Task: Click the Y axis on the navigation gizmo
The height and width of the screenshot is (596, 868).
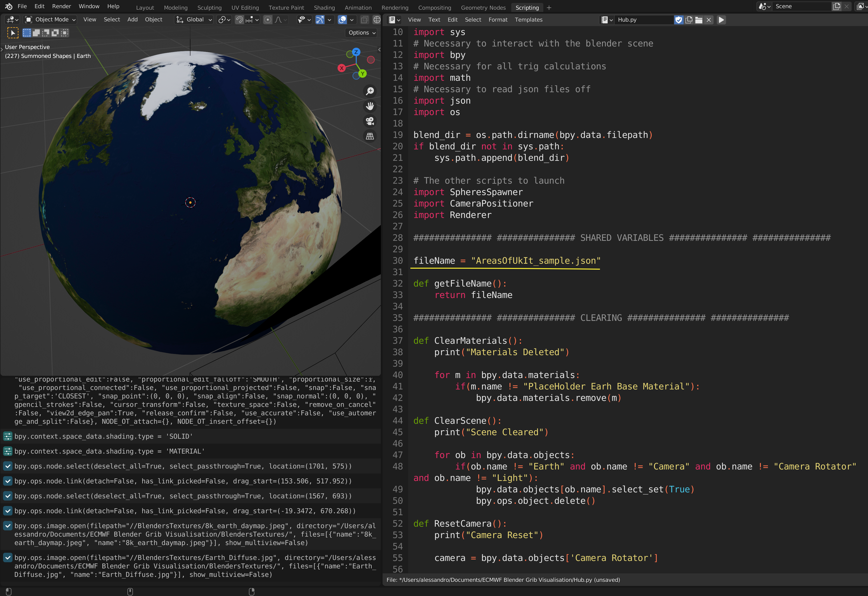Action: click(362, 74)
